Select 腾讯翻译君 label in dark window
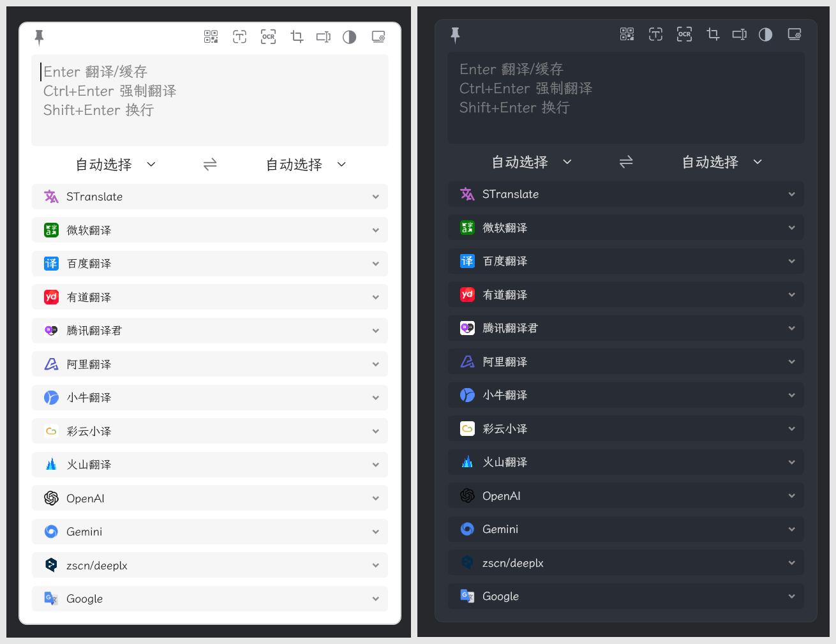 coord(511,328)
